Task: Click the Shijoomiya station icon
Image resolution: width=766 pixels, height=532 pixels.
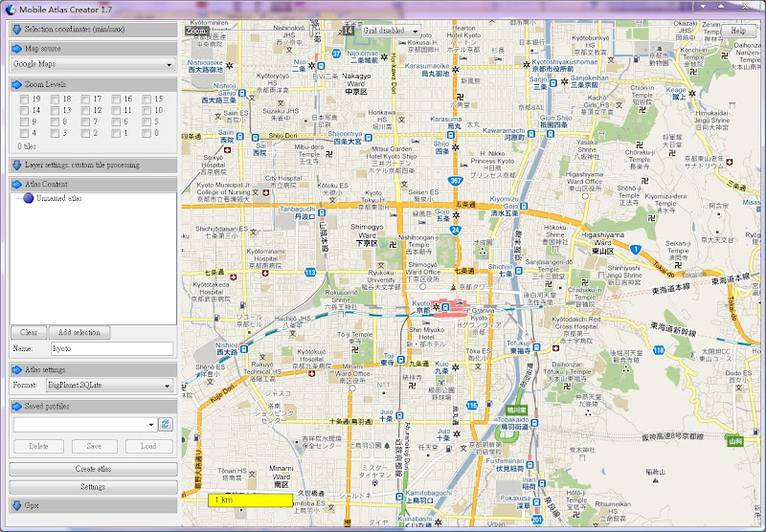Action: (369, 138)
